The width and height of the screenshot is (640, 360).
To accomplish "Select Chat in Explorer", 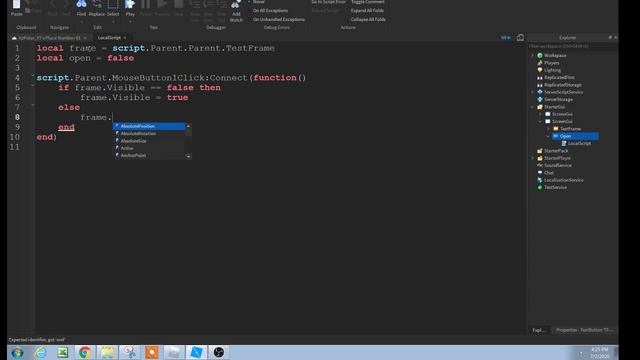I will click(x=549, y=173).
